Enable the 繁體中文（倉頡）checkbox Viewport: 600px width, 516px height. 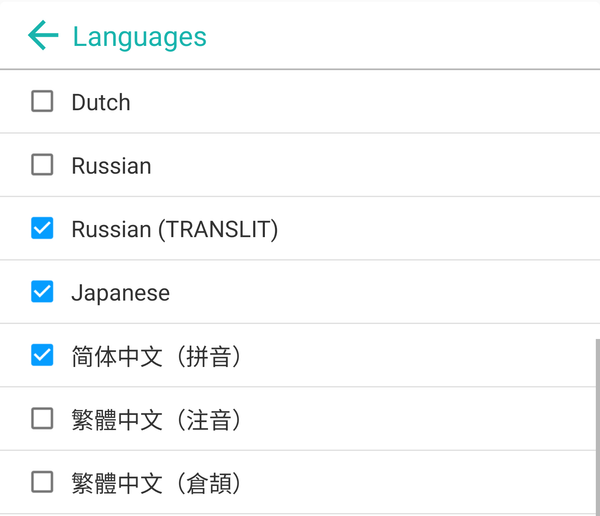(42, 482)
